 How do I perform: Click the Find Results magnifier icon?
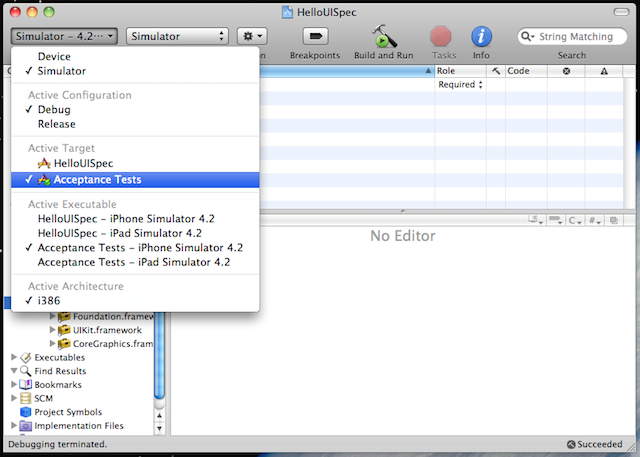[x=25, y=371]
